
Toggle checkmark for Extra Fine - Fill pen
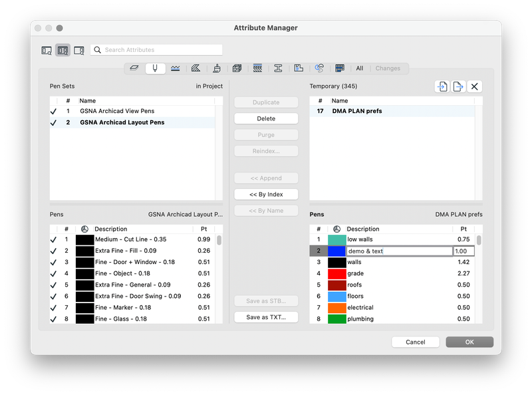53,251
